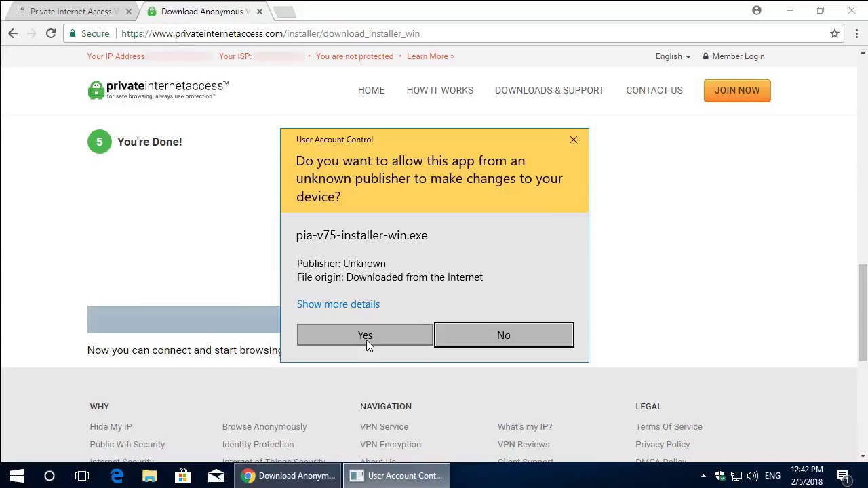Open Public Wifi Security footer link
This screenshot has width=868, height=488.
point(127,444)
